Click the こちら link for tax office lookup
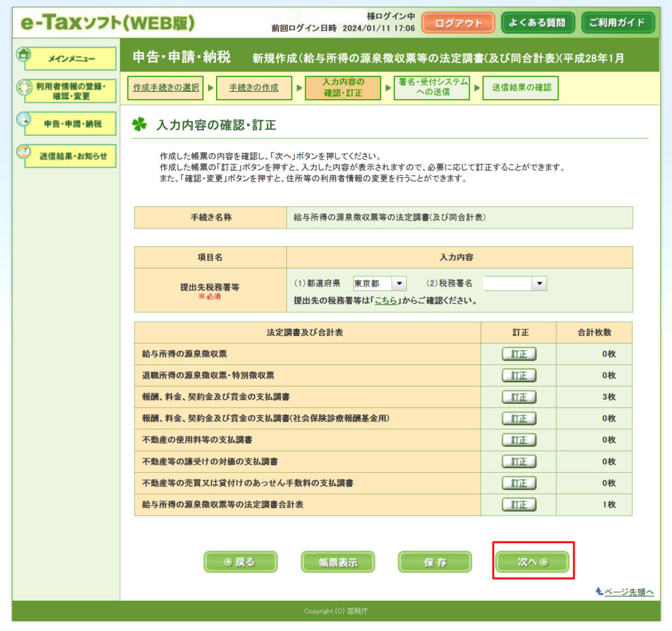 point(385,301)
